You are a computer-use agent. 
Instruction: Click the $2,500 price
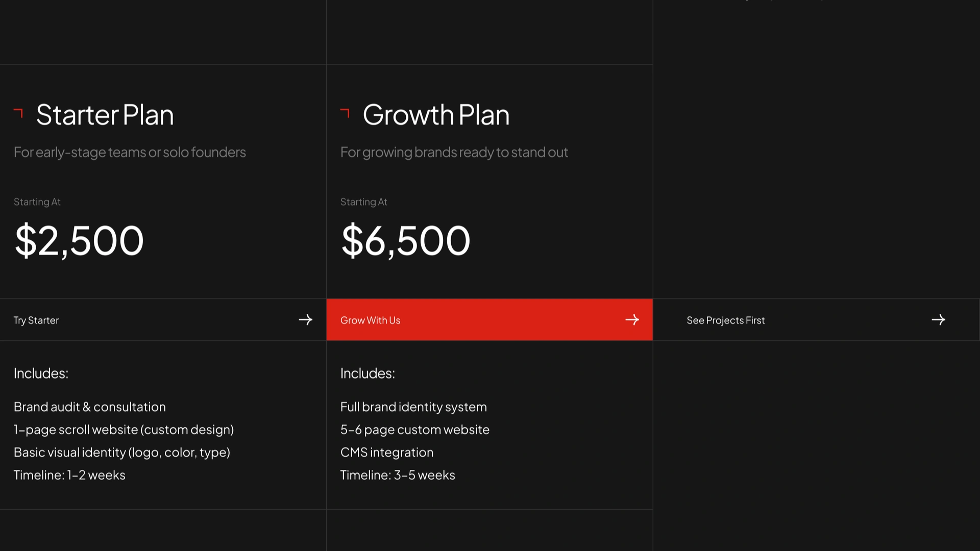(79, 241)
